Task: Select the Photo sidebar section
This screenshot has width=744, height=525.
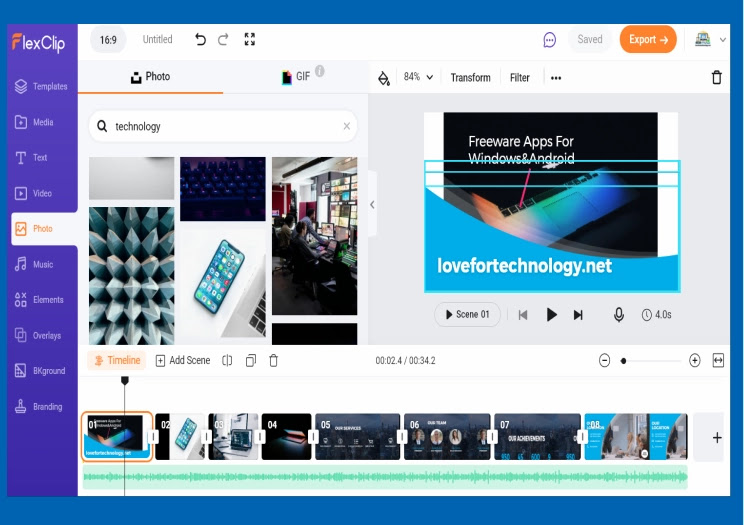Action: (x=44, y=229)
